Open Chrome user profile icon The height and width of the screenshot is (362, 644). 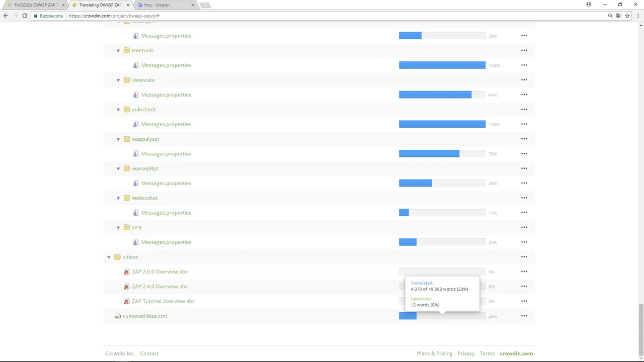pos(589,5)
